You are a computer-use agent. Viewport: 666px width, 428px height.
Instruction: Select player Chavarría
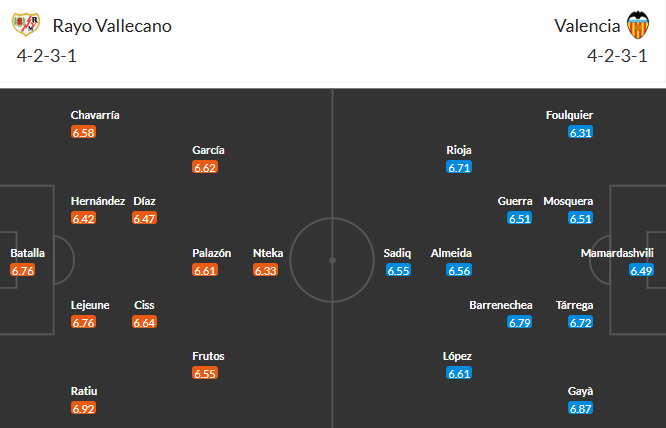(x=95, y=115)
